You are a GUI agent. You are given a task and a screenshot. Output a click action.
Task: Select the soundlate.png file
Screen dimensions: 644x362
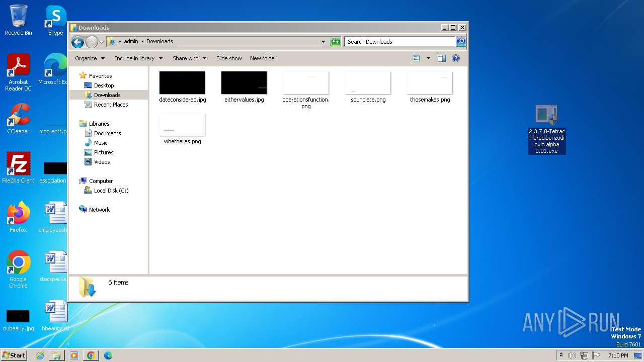[x=368, y=87]
